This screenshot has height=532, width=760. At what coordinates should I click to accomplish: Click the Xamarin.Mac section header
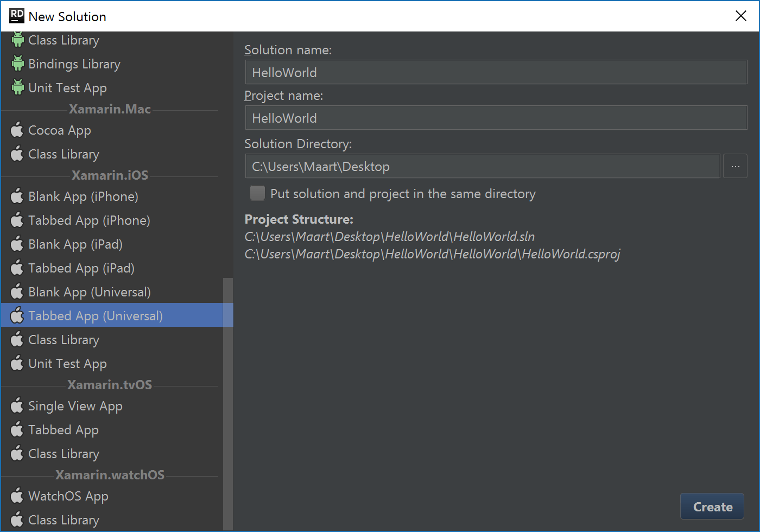click(110, 109)
